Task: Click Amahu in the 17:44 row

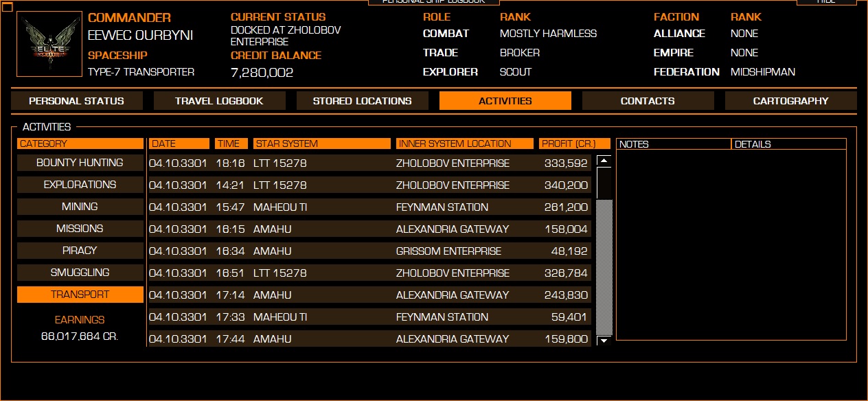Action: [x=273, y=339]
